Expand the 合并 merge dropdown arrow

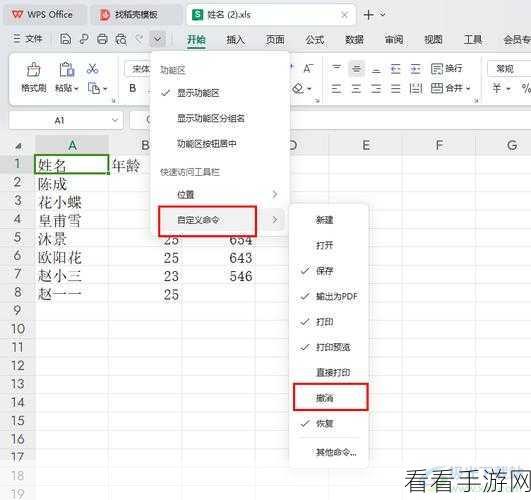[468, 89]
